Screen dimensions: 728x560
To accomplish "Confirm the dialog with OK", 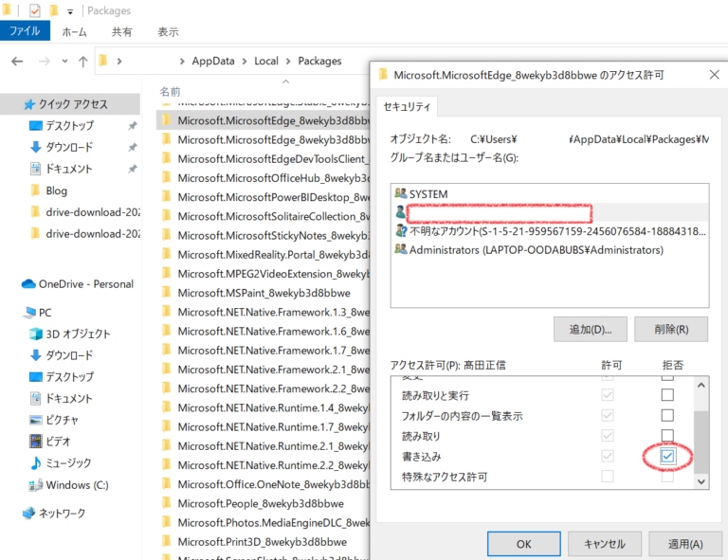I will click(x=523, y=544).
